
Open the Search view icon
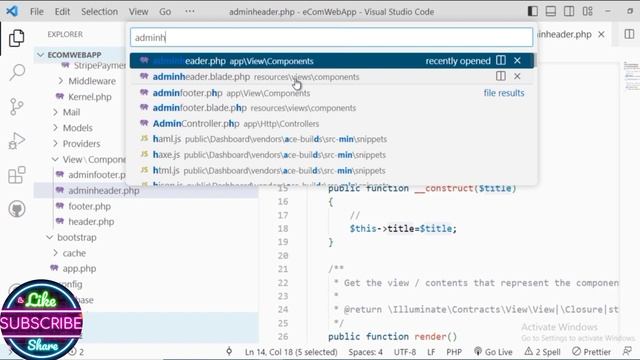(17, 72)
